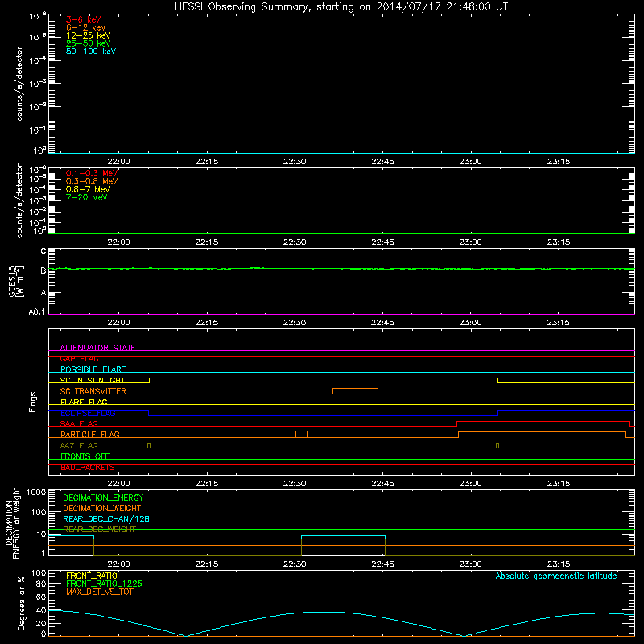Select the A0.1 tick label on GOES plot

click(37, 312)
